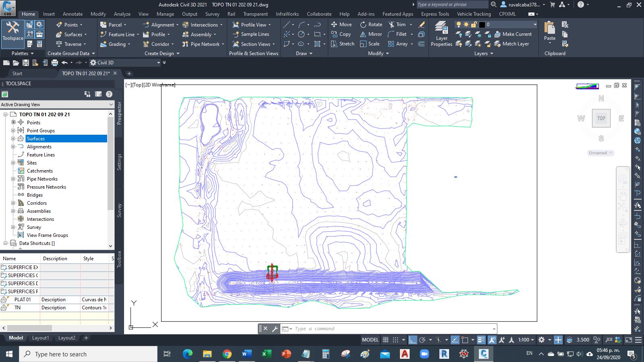Click the command line customize wrench
Screen dimensions: 644x362
point(275,329)
